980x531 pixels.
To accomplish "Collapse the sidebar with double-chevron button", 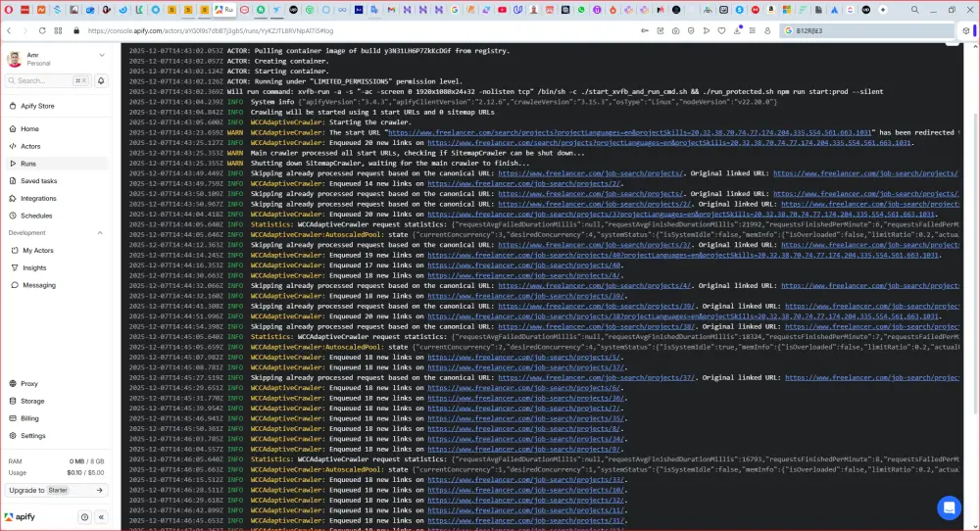I will click(100, 517).
